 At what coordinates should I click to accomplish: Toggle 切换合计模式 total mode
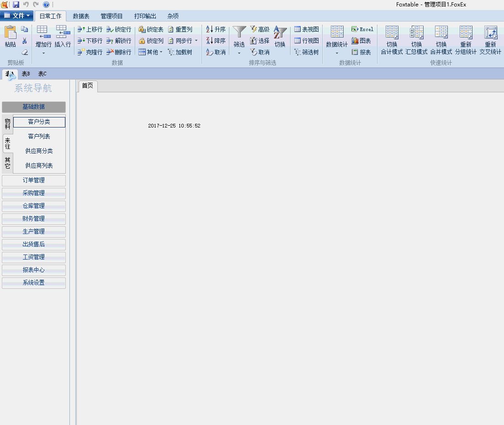pyautogui.click(x=392, y=40)
